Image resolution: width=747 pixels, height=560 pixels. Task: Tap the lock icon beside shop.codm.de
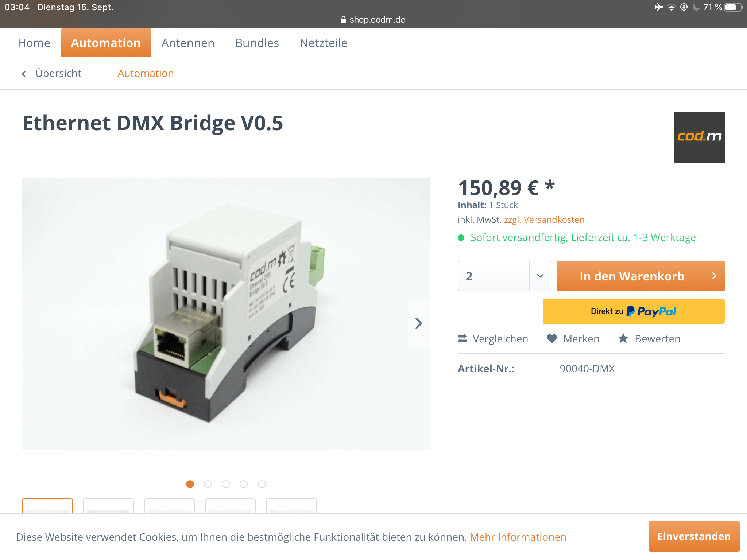click(343, 20)
